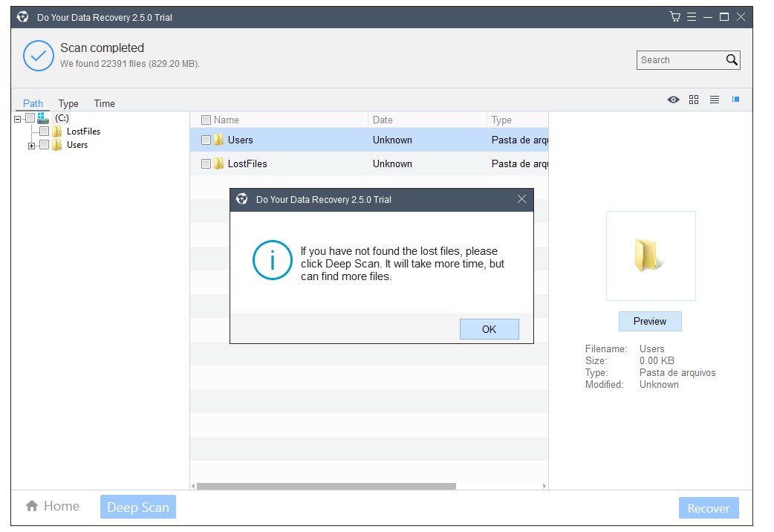This screenshot has width=774, height=532.
Task: Switch to the Type tab
Action: pyautogui.click(x=68, y=104)
